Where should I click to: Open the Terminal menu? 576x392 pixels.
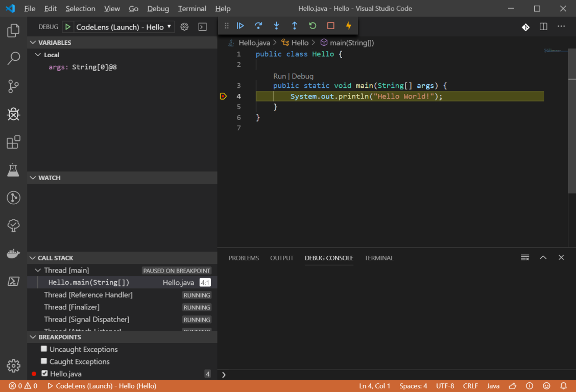[x=192, y=9]
